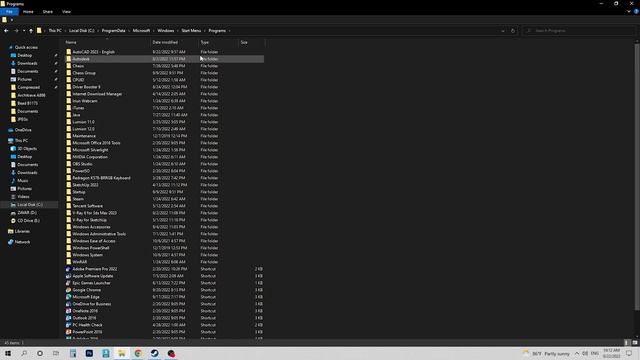Click Start Menu in the breadcrumb
Screen dimensions: 640x360
click(x=191, y=31)
